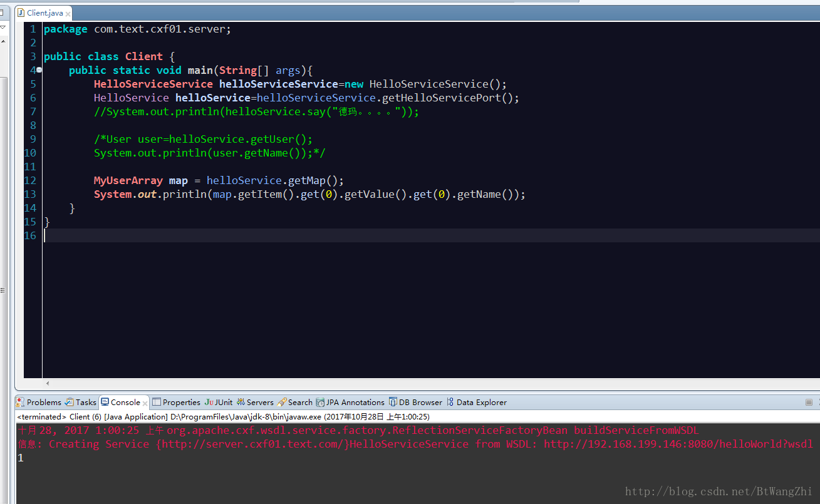820x504 pixels.
Task: Click the package com.text.cxf01.server line
Action: click(137, 29)
